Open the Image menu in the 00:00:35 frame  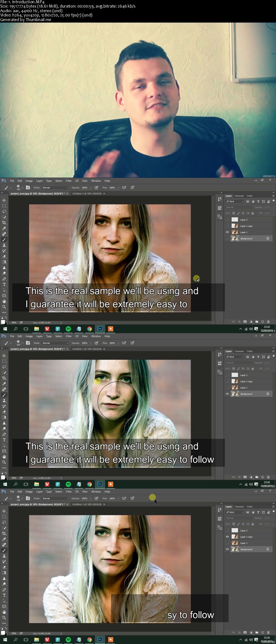(x=29, y=336)
